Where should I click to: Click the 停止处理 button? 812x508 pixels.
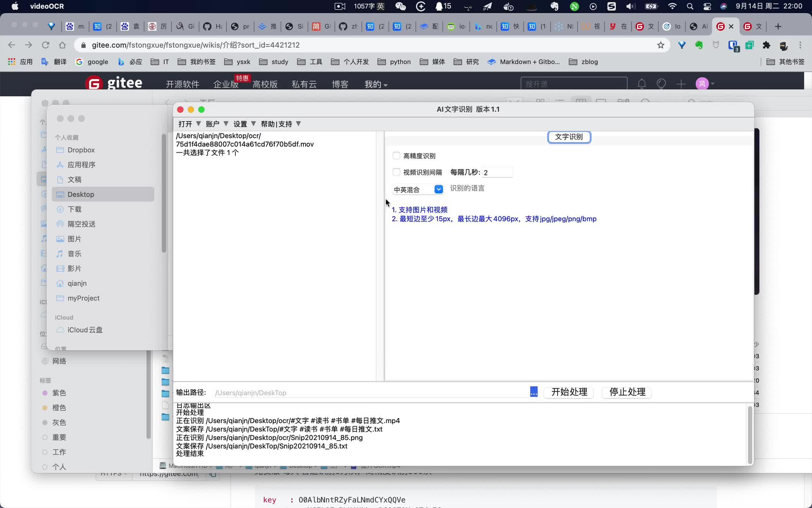pyautogui.click(x=627, y=392)
